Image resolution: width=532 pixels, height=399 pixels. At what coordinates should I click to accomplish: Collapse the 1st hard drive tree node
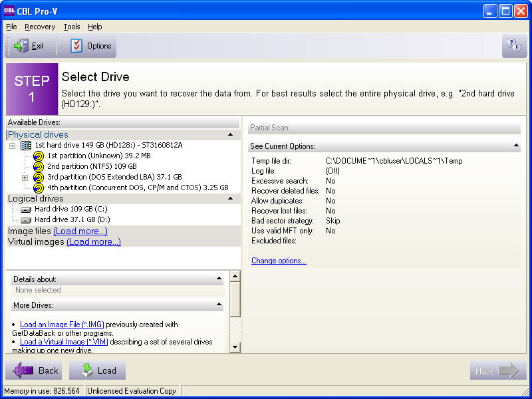(x=13, y=146)
